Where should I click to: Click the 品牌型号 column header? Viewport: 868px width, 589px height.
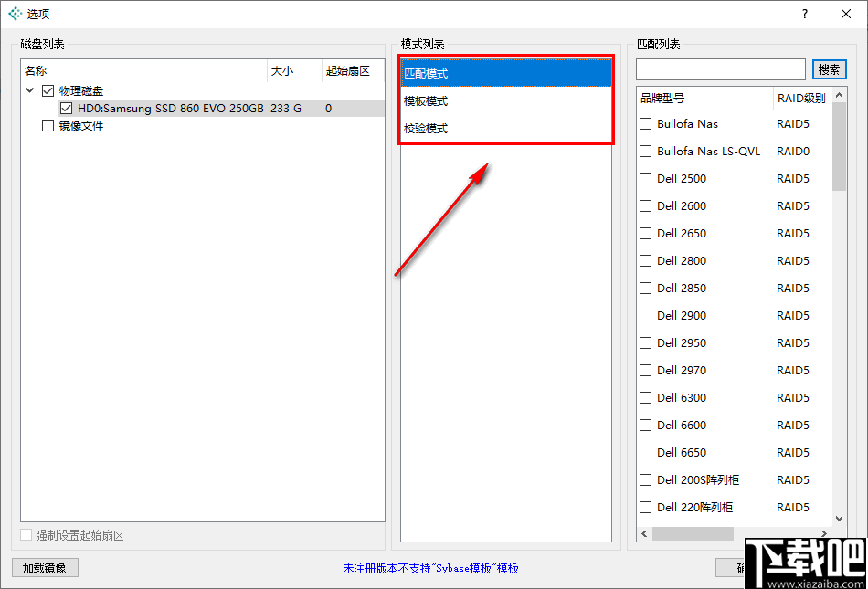662,98
